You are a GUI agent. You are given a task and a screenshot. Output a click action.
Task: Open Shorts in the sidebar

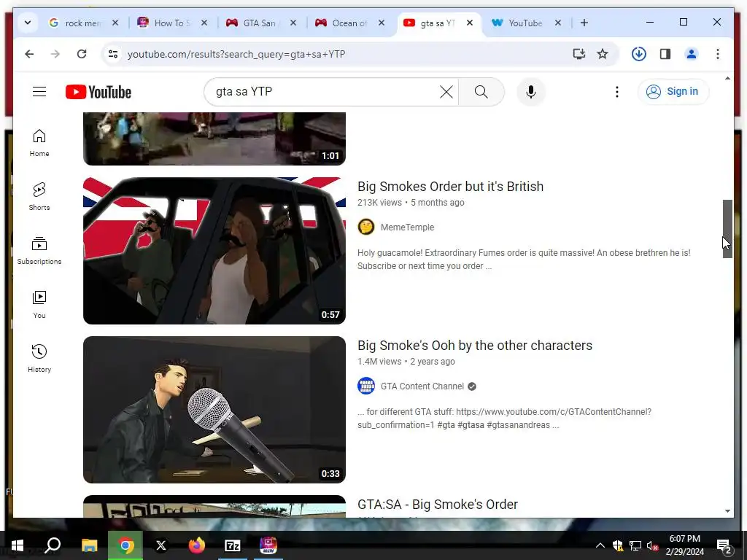tap(39, 197)
